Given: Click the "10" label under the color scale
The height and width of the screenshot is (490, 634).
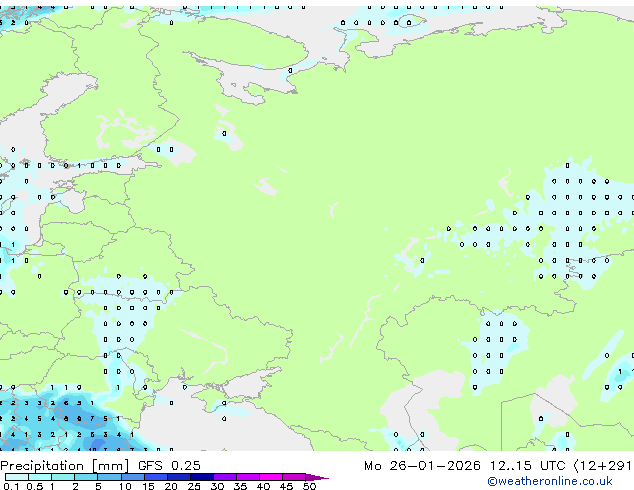Looking at the screenshot, I should pyautogui.click(x=125, y=486).
